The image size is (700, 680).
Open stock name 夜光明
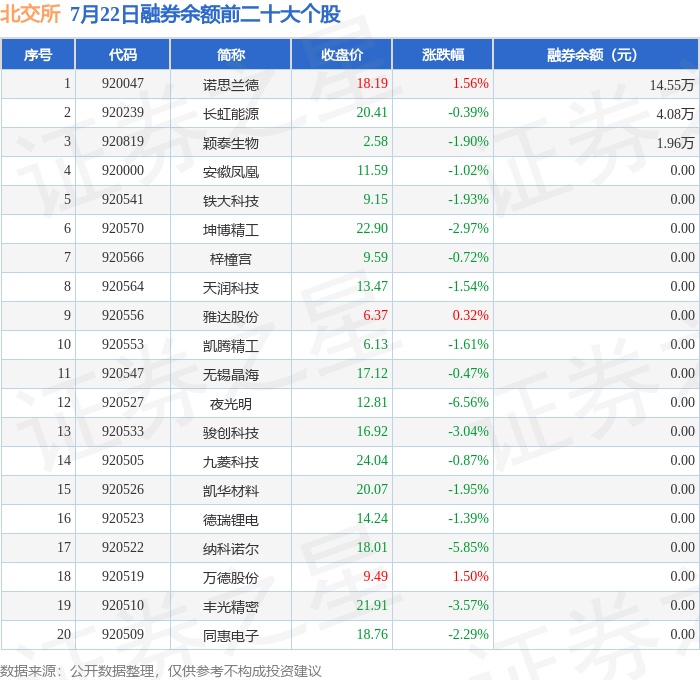tap(231, 404)
